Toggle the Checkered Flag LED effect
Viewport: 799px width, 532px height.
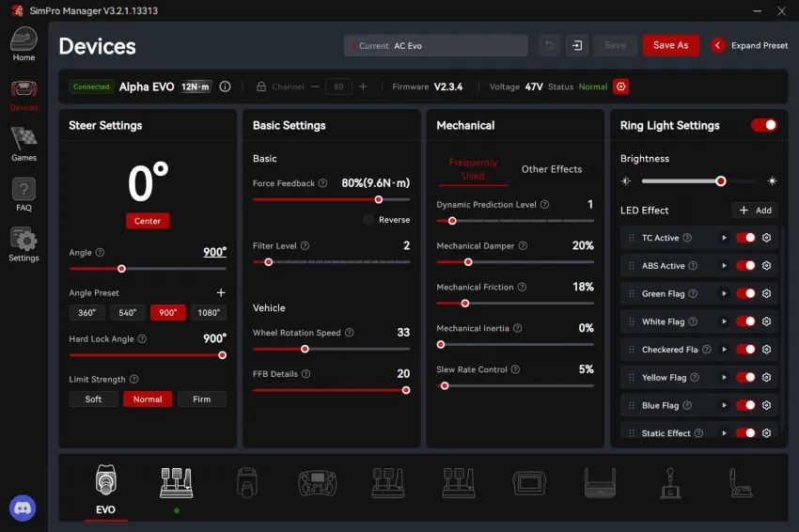(x=745, y=349)
